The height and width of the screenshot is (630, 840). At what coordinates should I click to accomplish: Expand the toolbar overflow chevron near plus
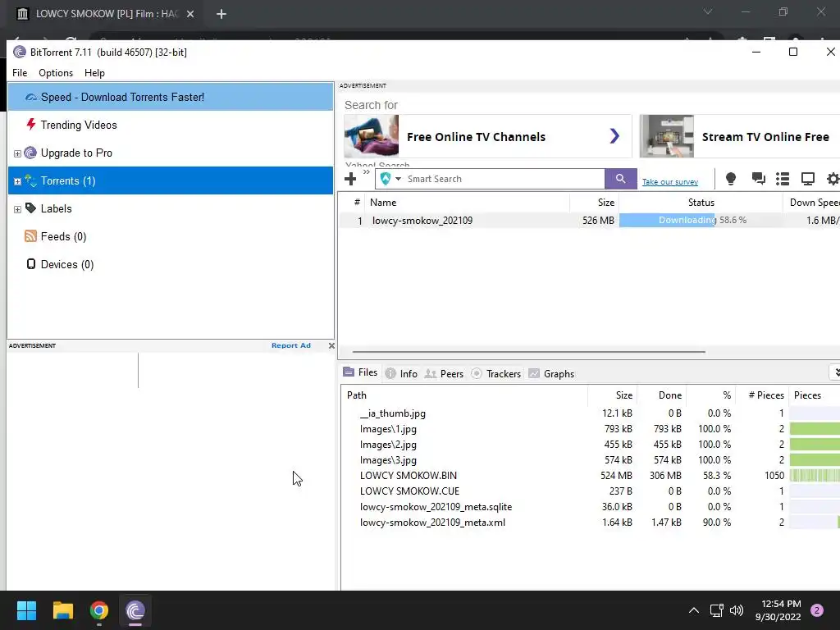367,172
